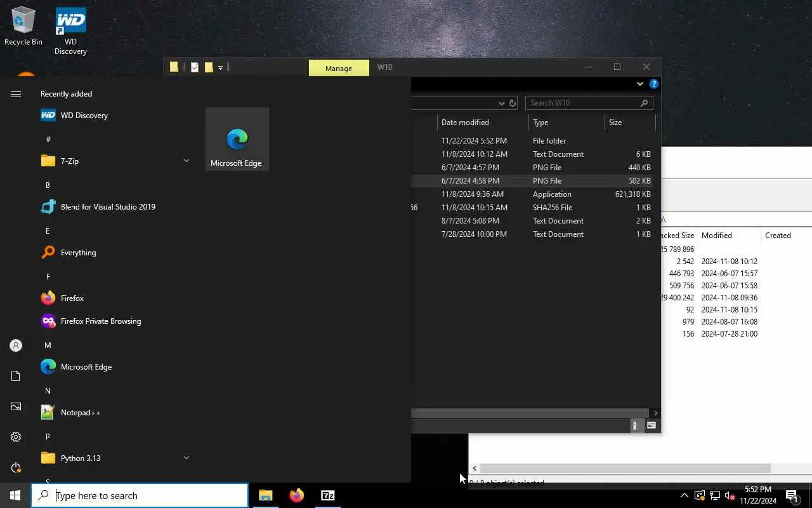Expand the Explorer ribbon chevron
This screenshot has width=812, height=508.
(639, 84)
